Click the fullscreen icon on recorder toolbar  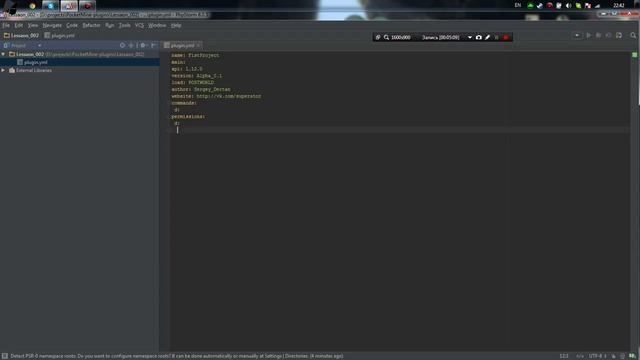tap(378, 37)
